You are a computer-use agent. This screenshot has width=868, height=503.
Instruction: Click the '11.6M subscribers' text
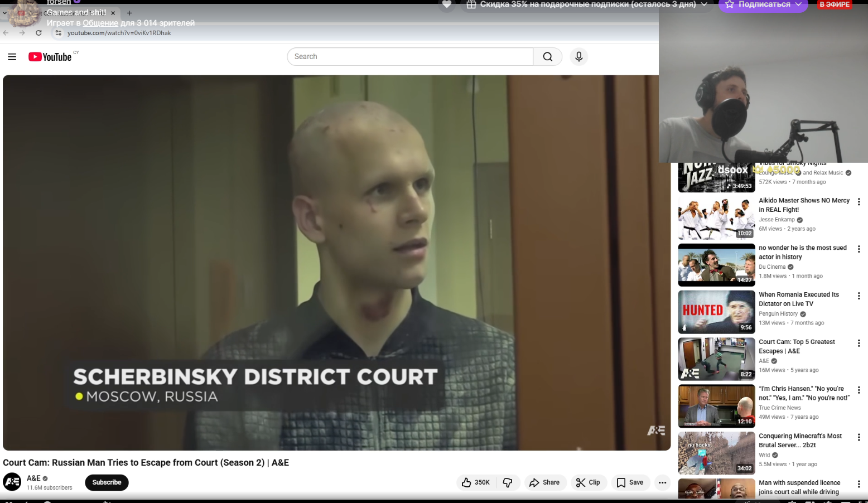tap(50, 488)
